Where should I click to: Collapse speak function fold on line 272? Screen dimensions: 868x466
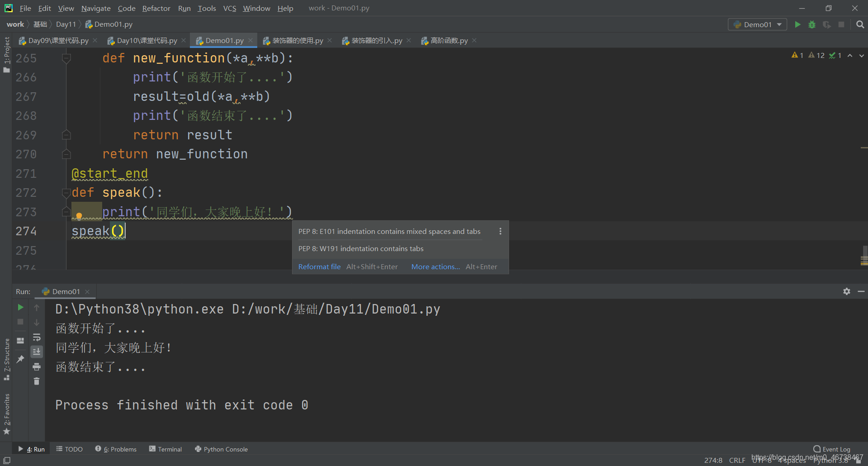click(66, 193)
